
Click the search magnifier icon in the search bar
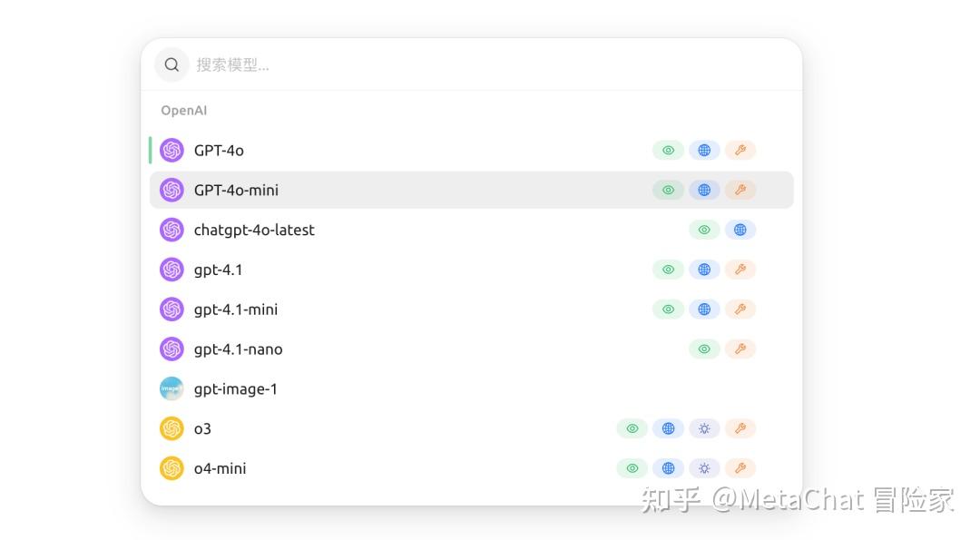171,64
